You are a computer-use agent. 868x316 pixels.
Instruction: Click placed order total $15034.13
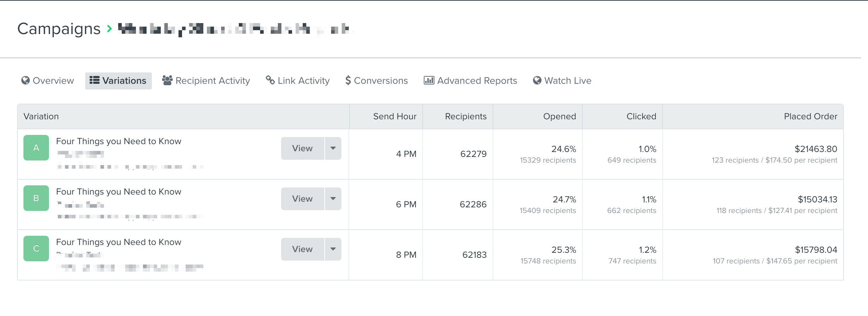click(x=818, y=200)
